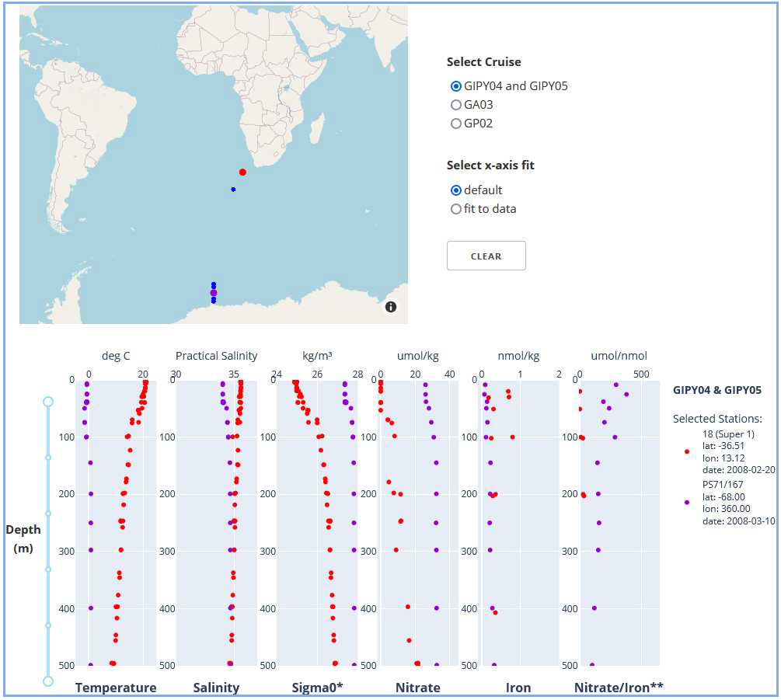Viewport: 781px width, 700px height.
Task: Switch cruise selection to GP02
Action: [455, 124]
